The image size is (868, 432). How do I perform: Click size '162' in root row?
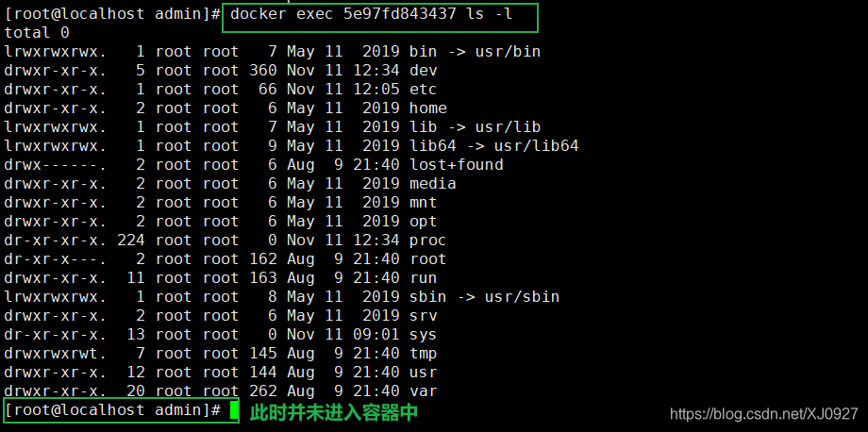pos(263,259)
